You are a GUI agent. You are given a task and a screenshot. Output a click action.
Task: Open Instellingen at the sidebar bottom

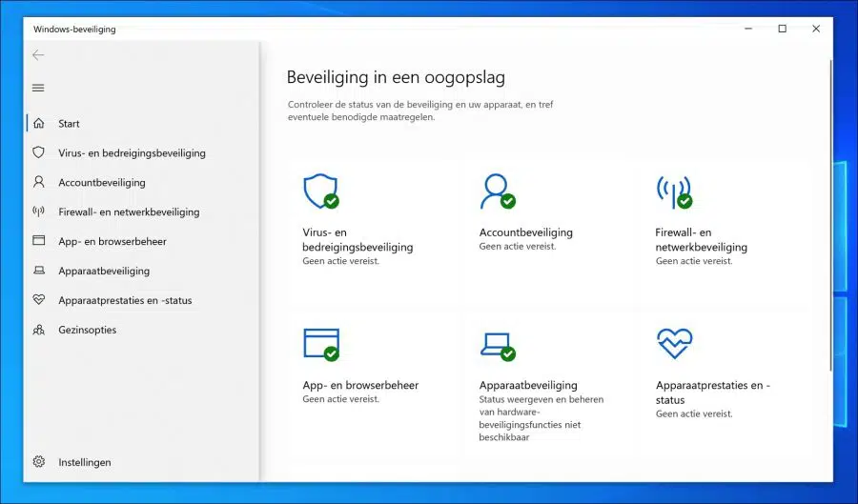85,462
